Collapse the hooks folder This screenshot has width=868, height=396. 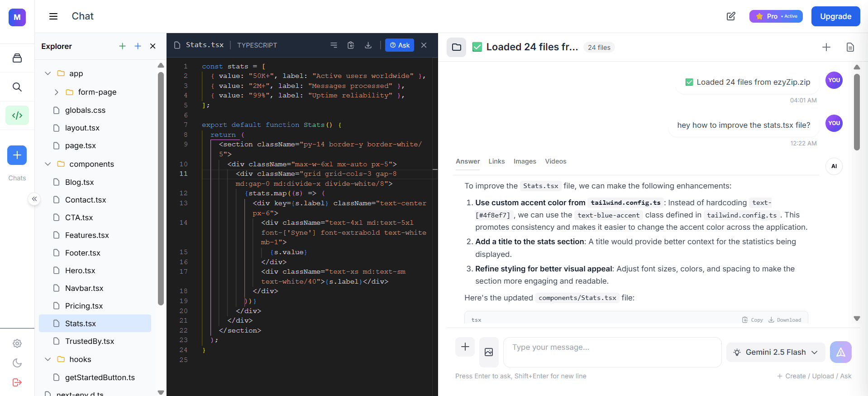click(48, 359)
